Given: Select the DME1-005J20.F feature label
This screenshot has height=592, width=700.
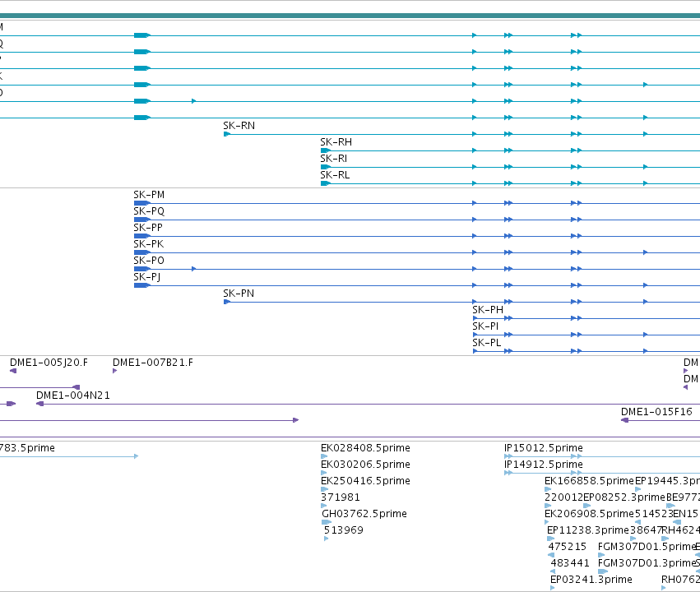Looking at the screenshot, I should tap(49, 363).
